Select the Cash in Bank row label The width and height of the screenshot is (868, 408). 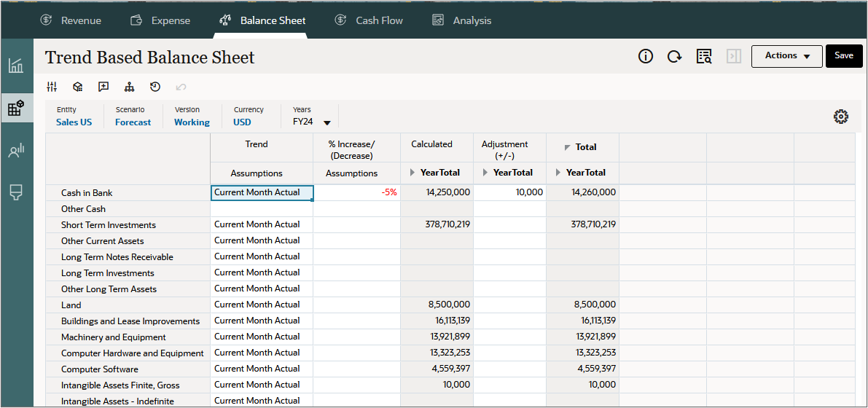[87, 193]
